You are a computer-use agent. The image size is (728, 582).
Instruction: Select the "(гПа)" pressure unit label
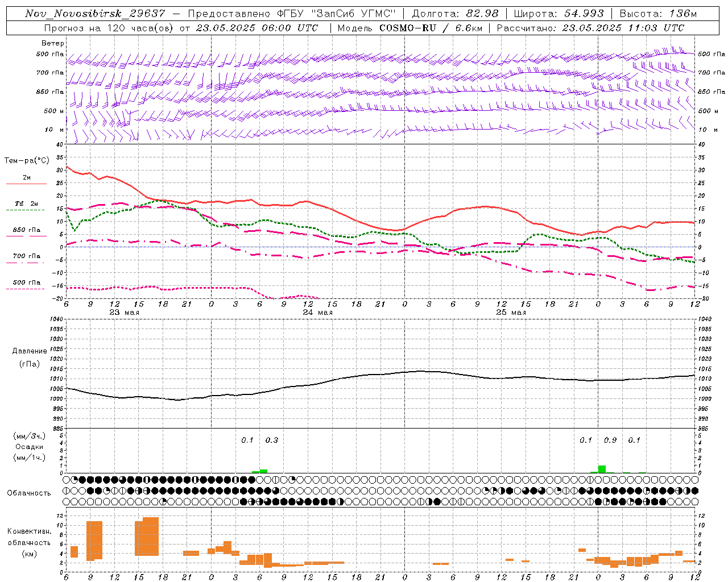click(30, 364)
